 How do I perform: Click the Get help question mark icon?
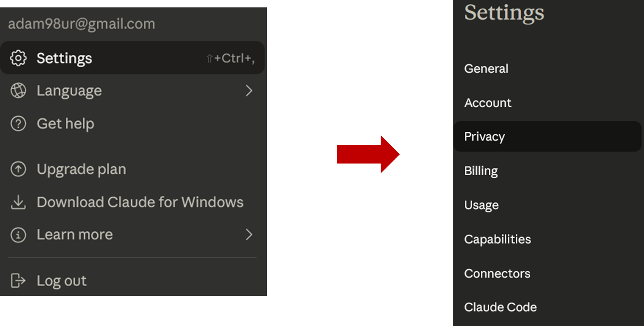[x=18, y=124]
